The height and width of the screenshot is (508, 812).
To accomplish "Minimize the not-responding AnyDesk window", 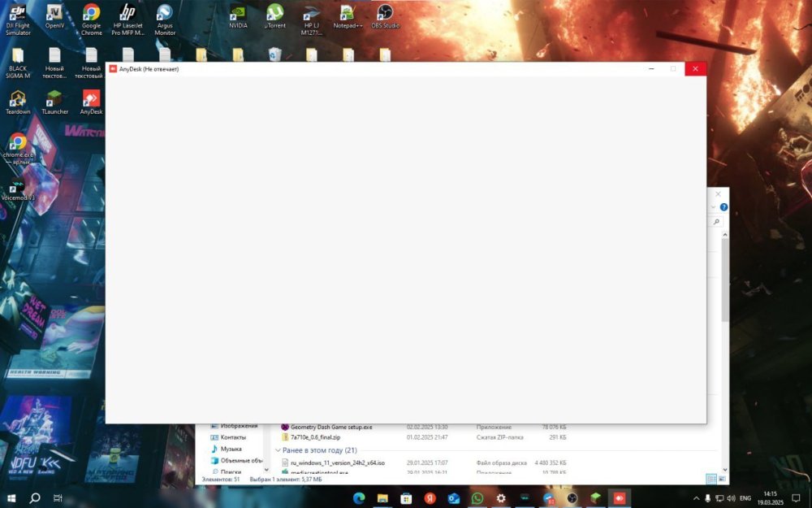I will click(x=651, y=68).
